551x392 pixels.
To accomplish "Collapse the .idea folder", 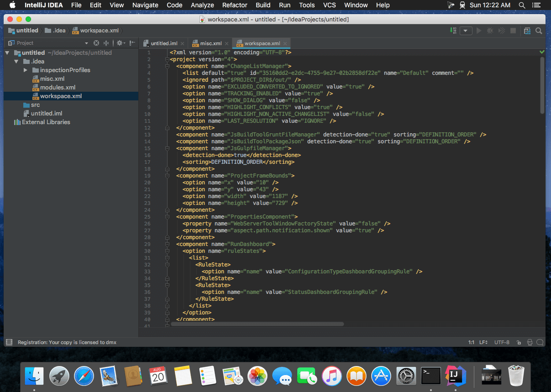I will (x=16, y=62).
